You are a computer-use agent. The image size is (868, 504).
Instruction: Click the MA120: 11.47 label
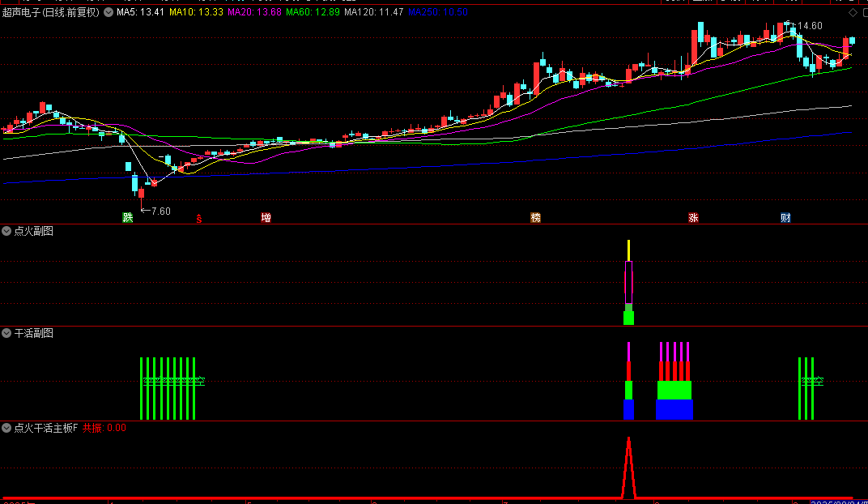point(373,12)
